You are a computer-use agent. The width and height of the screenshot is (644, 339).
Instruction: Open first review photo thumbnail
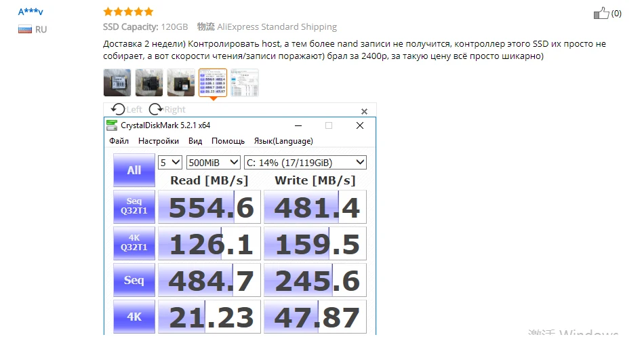[x=117, y=83]
